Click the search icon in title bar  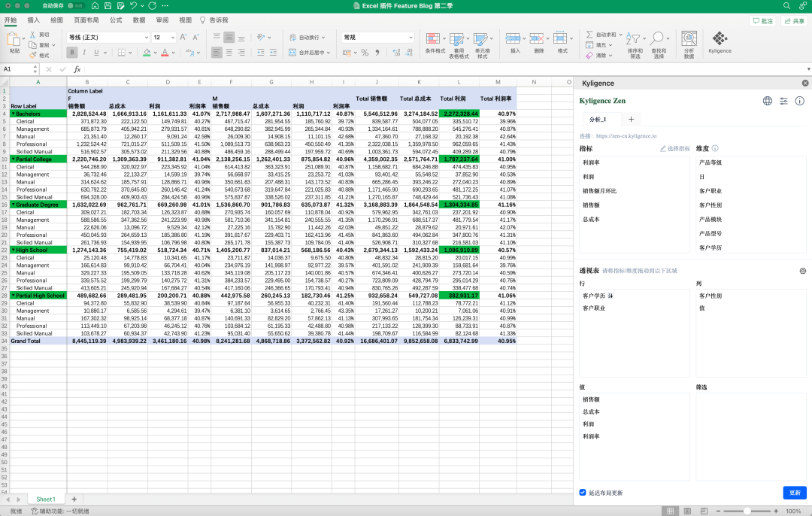click(x=786, y=6)
